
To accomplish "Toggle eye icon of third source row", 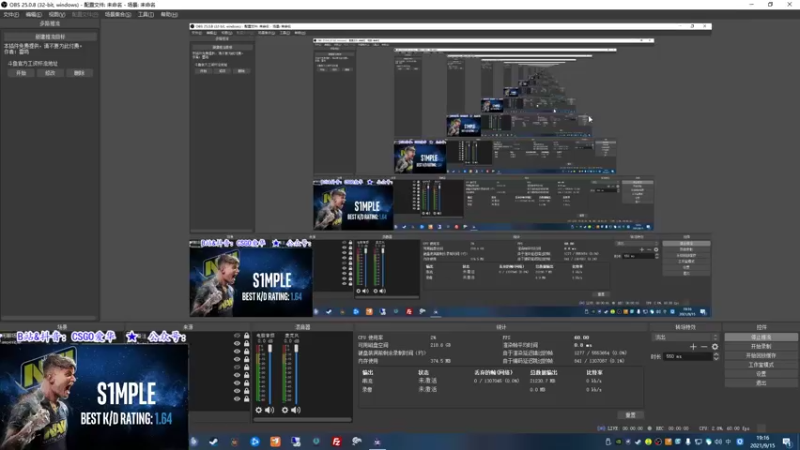I will click(x=237, y=351).
